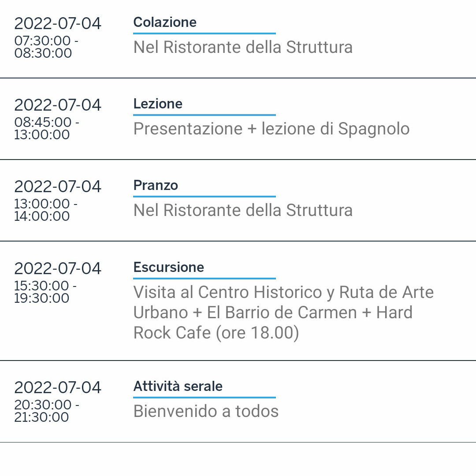The height and width of the screenshot is (476, 476).
Task: Select the Escursione date 2022-07-04
Action: 58,268
